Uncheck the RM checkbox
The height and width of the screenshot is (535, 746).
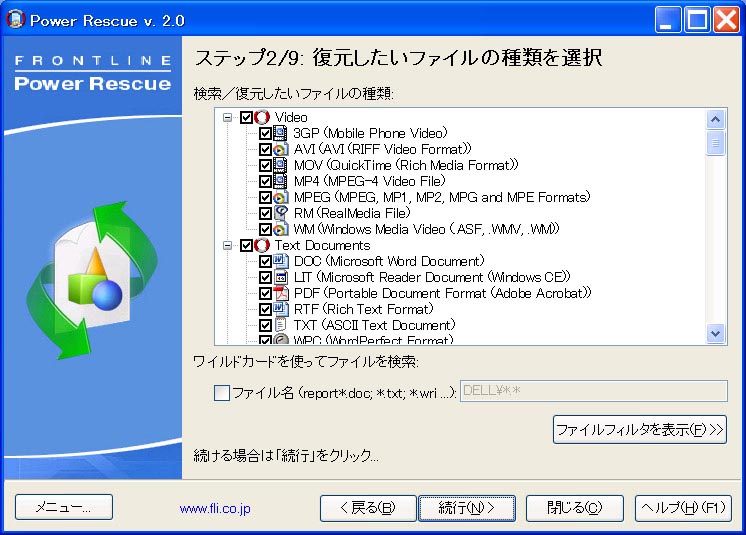click(x=265, y=214)
